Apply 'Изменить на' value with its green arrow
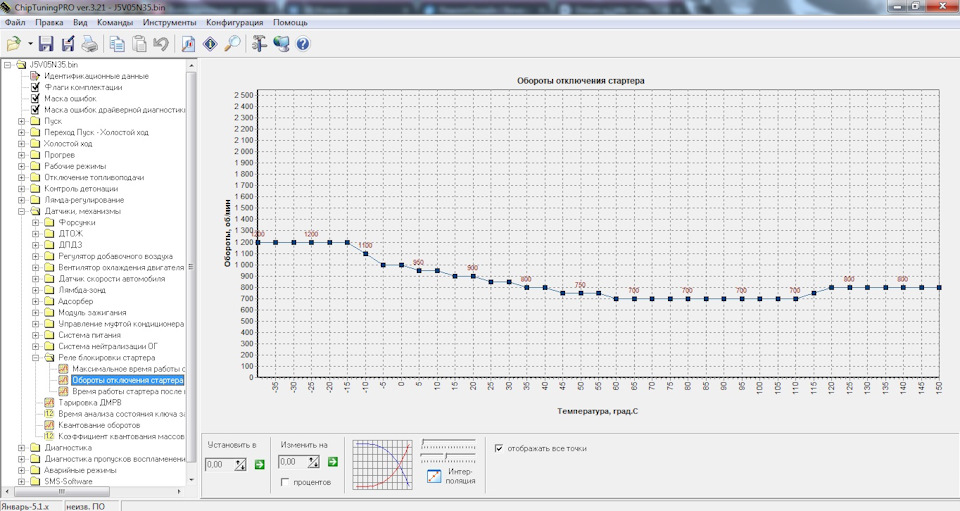The width and height of the screenshot is (960, 511). (x=333, y=462)
